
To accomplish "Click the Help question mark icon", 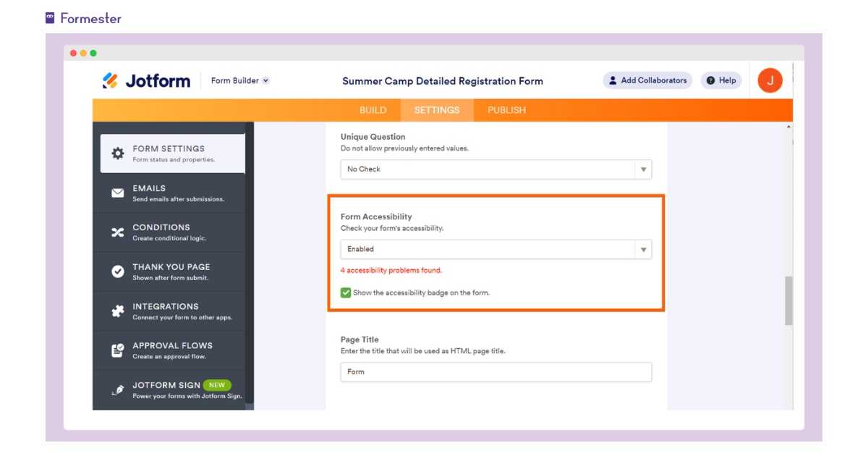I will 711,80.
